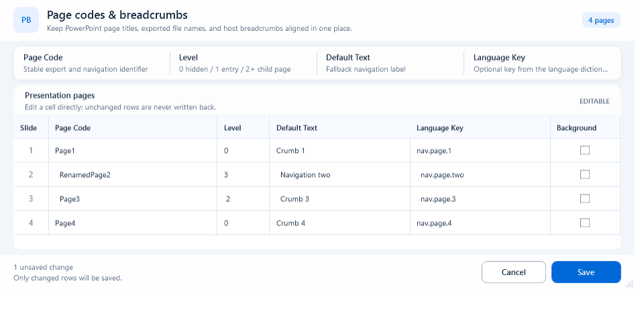Save the changed rows
Viewport: 644px width, 314px height.
[x=586, y=272]
